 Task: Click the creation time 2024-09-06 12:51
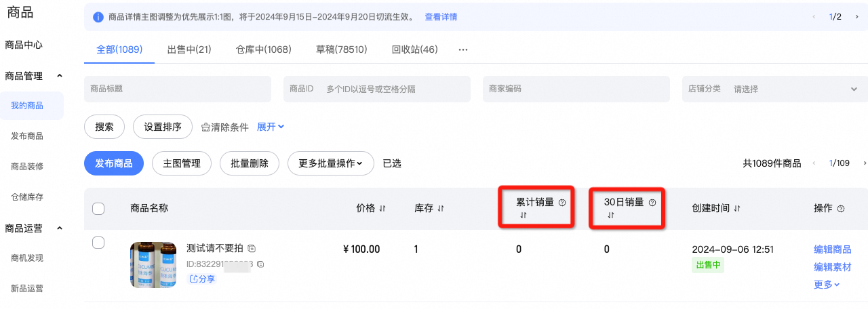tap(733, 249)
